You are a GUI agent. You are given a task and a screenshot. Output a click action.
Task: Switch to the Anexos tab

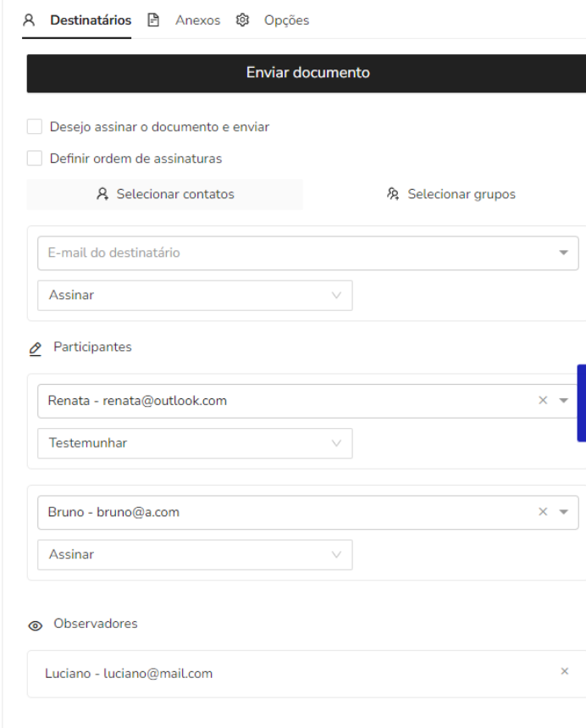197,20
